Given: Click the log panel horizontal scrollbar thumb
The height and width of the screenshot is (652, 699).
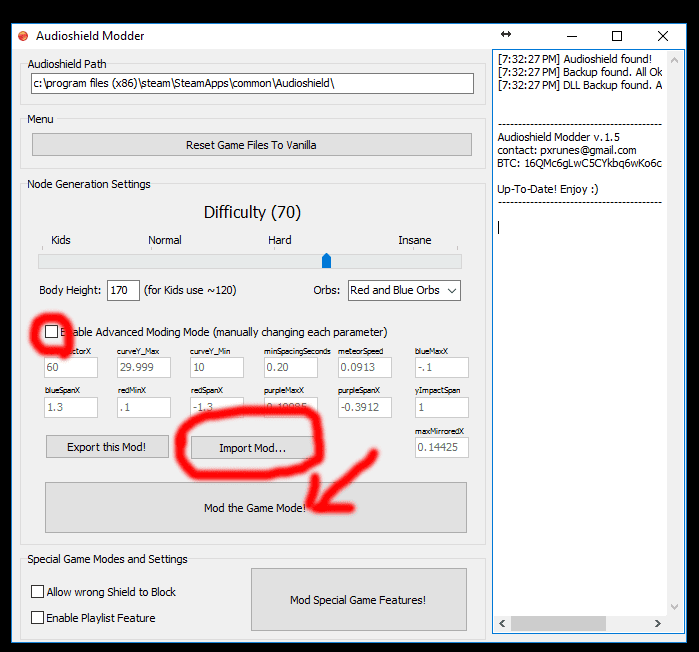Looking at the screenshot, I should click(x=559, y=623).
